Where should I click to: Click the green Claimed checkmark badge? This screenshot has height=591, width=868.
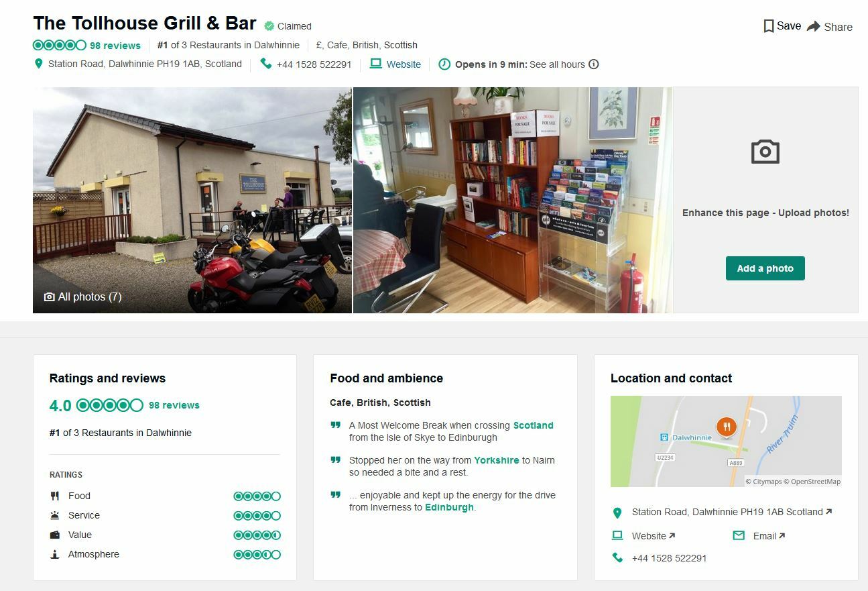tap(269, 26)
